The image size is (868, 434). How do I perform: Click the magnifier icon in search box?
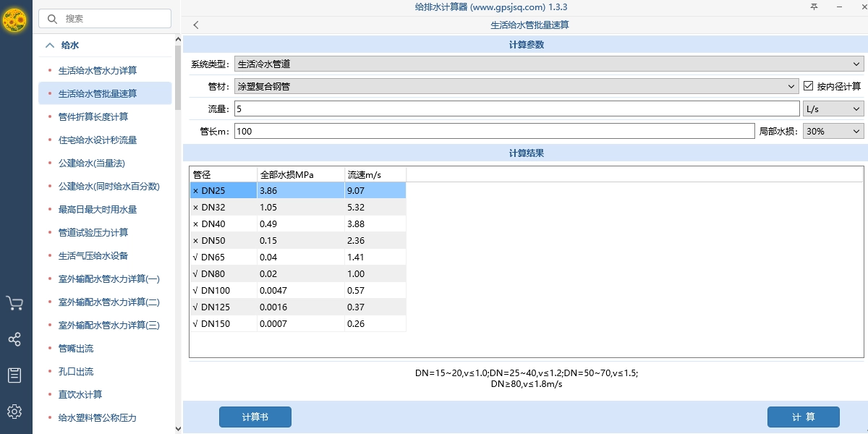[x=52, y=18]
